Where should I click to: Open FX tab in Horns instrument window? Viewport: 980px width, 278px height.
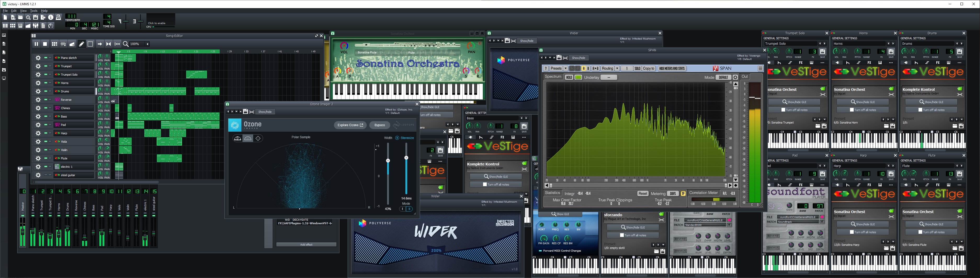[869, 63]
